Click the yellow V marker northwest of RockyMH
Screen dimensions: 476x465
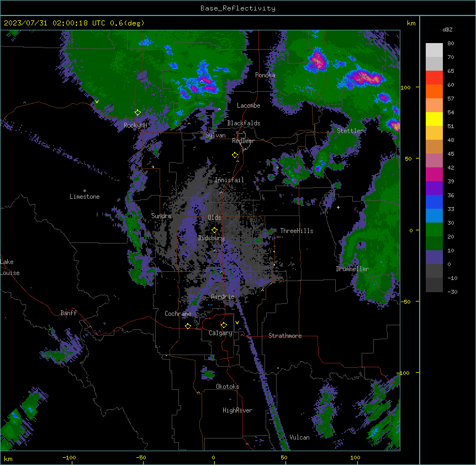click(x=97, y=102)
